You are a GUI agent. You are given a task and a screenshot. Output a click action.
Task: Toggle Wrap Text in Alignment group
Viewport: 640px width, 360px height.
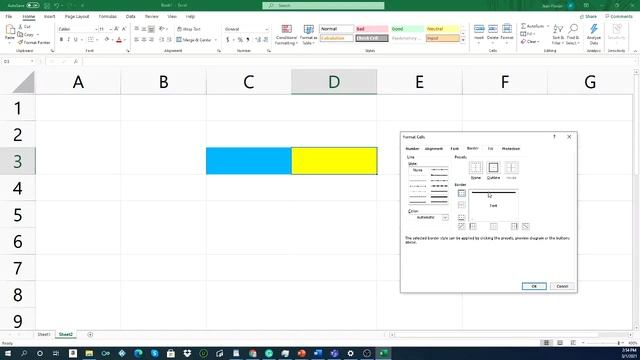click(189, 29)
